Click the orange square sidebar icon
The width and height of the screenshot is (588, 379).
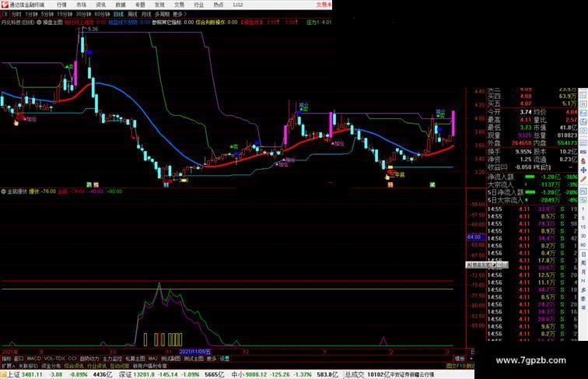583,104
